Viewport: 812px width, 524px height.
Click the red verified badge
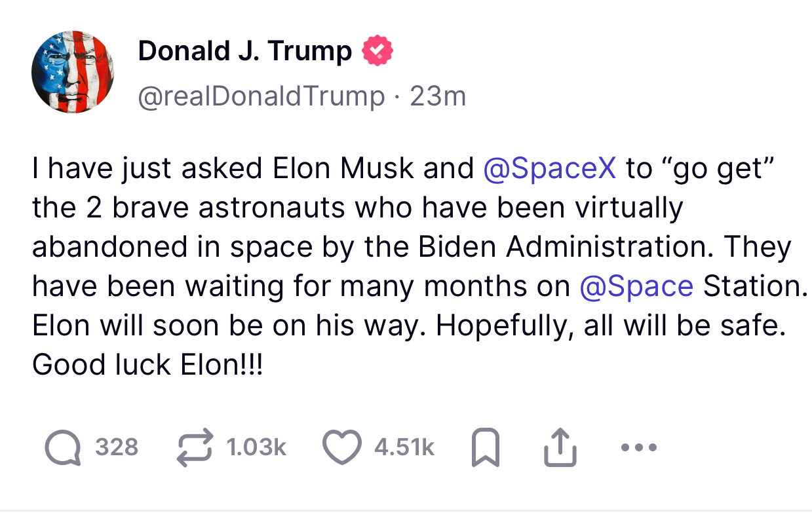pos(378,50)
